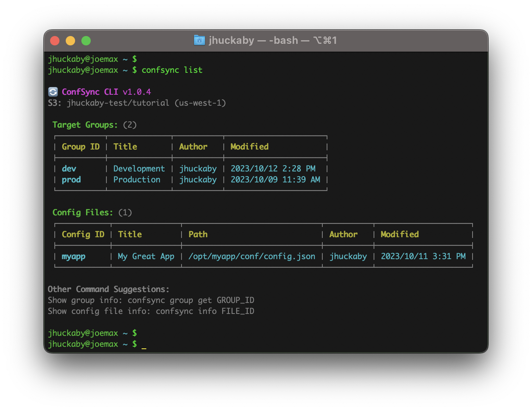Click the 'confsync list' command text
532x411 pixels.
[x=172, y=70]
